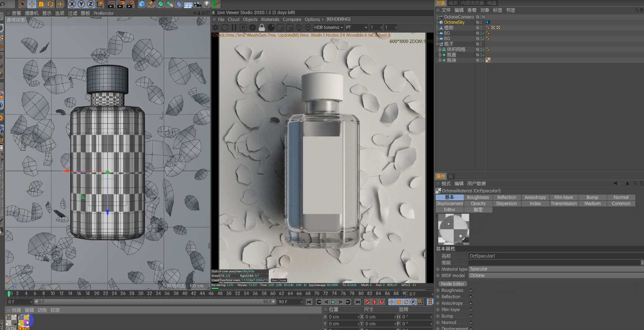
Task: Select OctaneCamera in object manager
Action: 459,17
